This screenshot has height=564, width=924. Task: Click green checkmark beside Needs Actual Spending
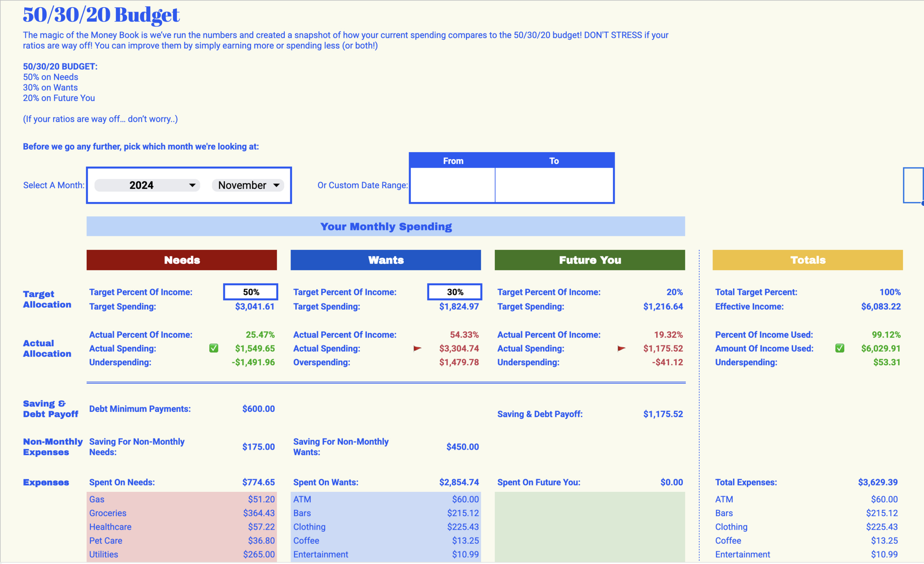click(x=213, y=348)
